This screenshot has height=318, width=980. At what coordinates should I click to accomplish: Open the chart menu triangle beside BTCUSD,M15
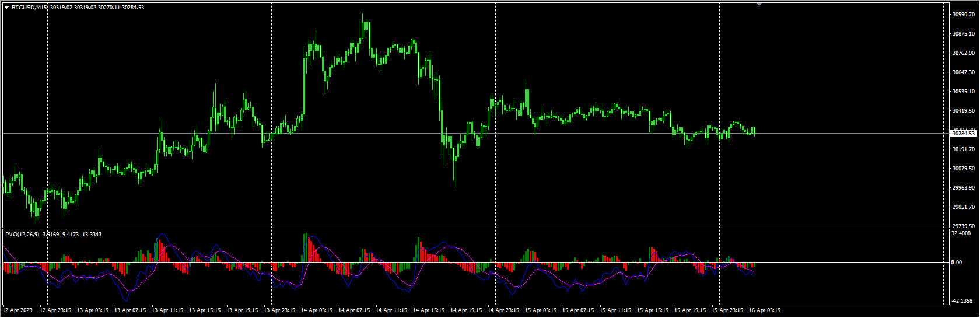6,8
